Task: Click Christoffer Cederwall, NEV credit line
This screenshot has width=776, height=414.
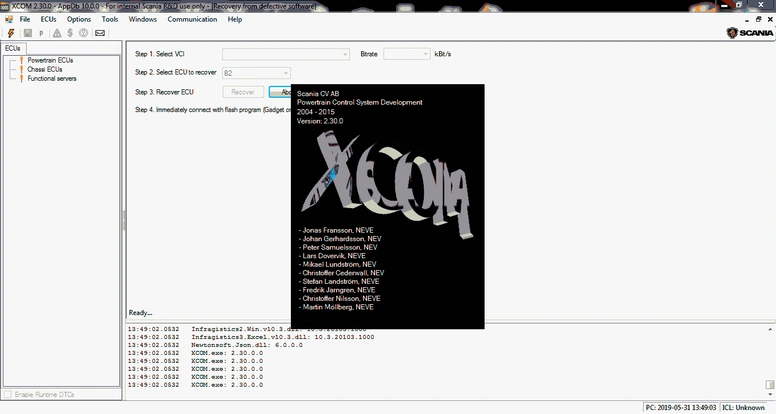Action: pos(341,273)
